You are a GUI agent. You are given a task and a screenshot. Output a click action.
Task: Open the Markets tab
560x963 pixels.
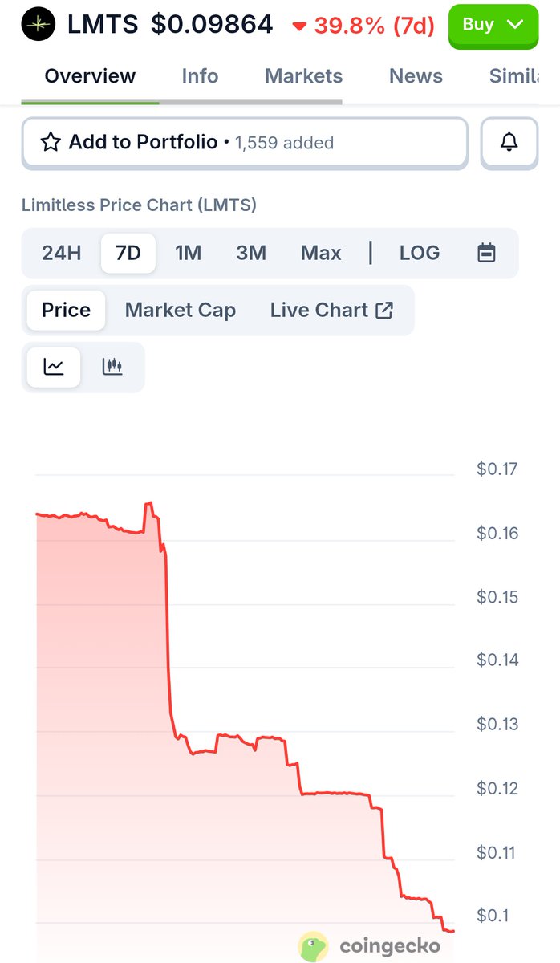[303, 76]
